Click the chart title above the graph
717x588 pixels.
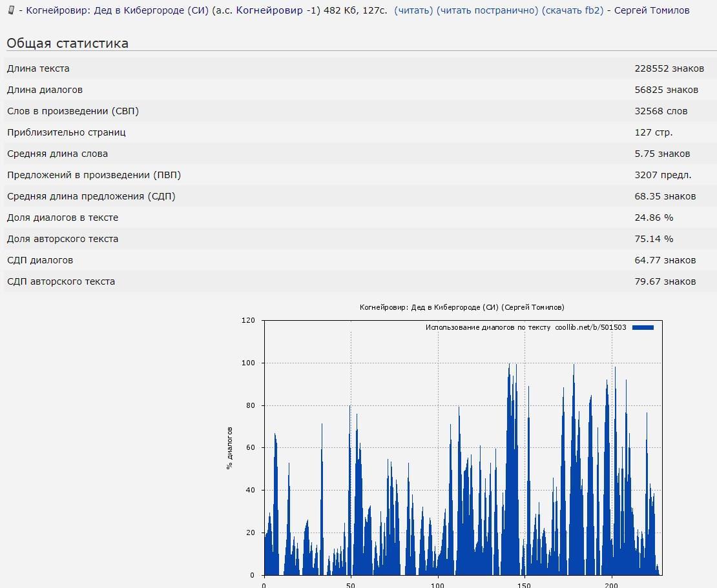[x=462, y=307]
